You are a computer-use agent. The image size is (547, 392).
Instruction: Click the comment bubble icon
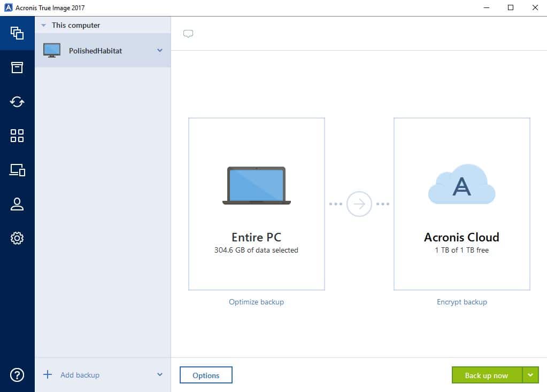(188, 34)
